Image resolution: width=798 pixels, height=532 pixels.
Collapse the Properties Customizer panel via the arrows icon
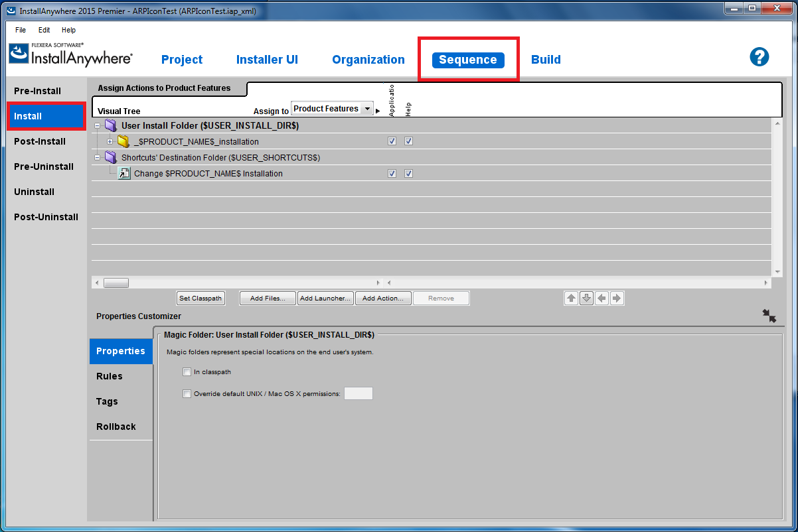[x=769, y=316]
